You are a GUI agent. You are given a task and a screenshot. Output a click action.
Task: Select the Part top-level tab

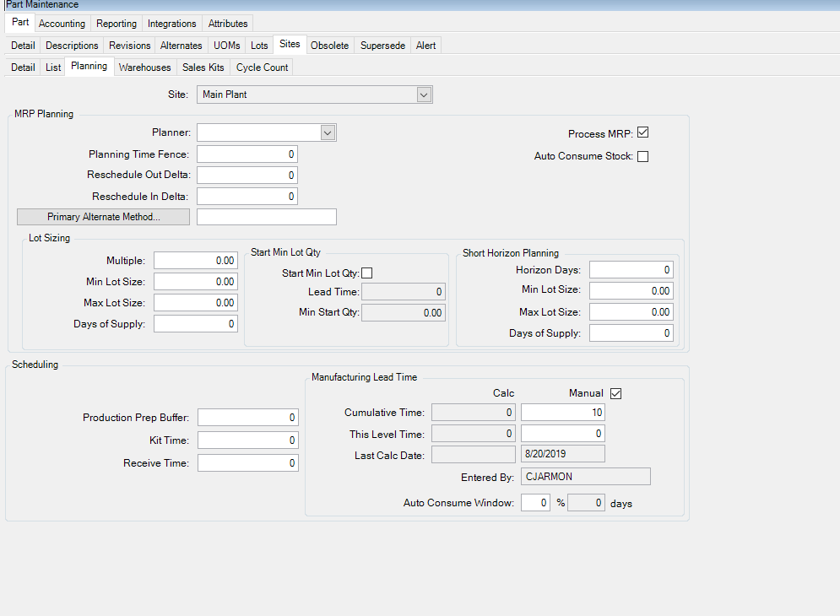20,23
